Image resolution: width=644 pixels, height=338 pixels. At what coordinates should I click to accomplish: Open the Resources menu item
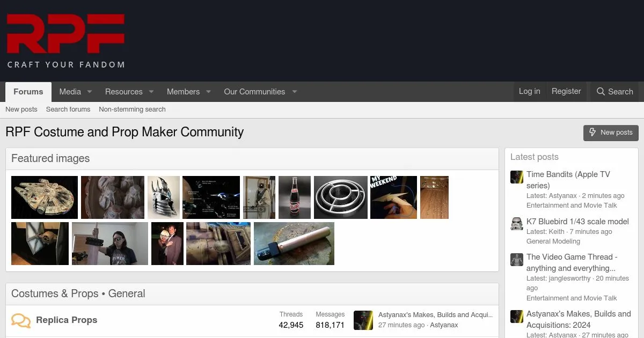pos(123,92)
